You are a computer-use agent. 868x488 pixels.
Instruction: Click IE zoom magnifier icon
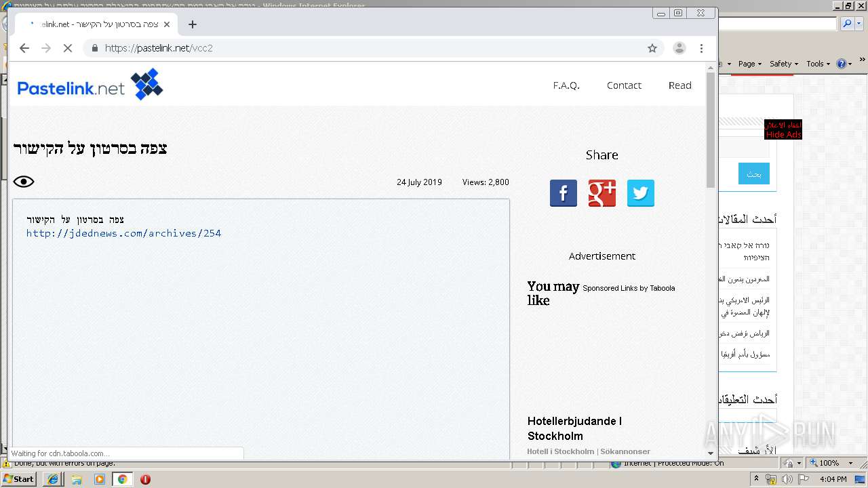(x=814, y=463)
